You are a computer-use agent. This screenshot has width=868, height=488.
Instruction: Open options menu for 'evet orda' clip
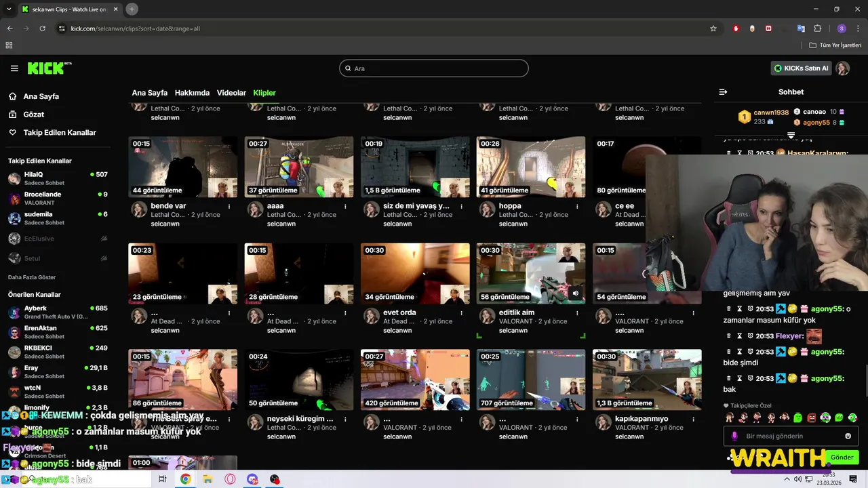[461, 313]
